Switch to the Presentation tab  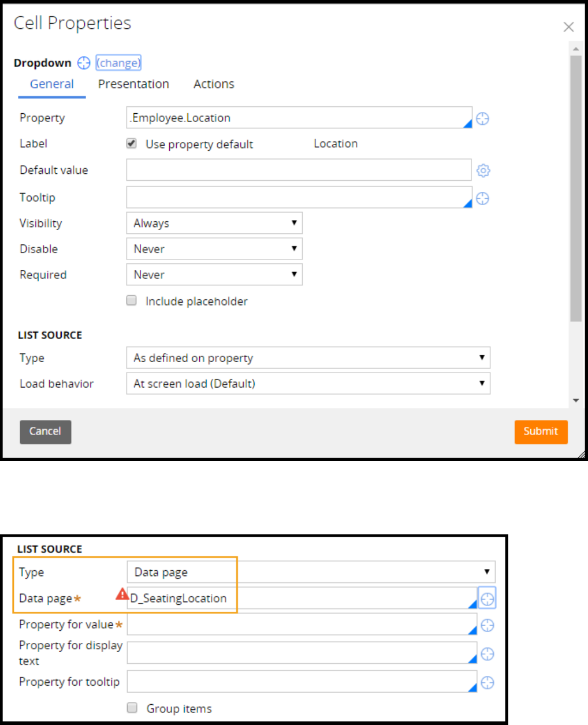(x=133, y=84)
